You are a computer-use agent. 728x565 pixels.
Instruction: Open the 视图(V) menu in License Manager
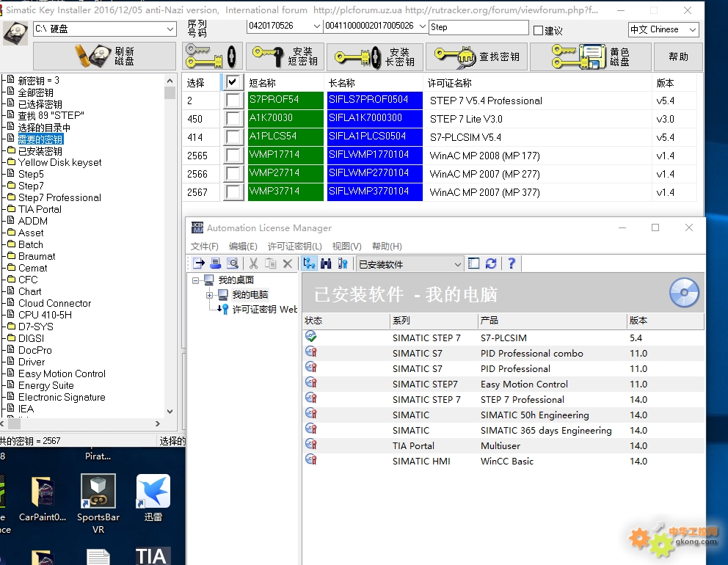click(x=347, y=246)
